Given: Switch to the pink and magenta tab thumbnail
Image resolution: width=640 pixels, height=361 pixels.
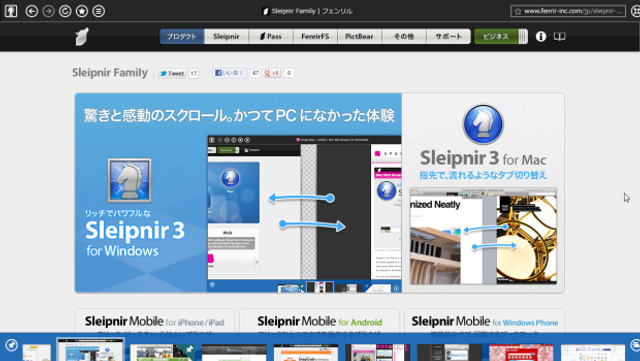Looking at the screenshot, I should [x=378, y=352].
